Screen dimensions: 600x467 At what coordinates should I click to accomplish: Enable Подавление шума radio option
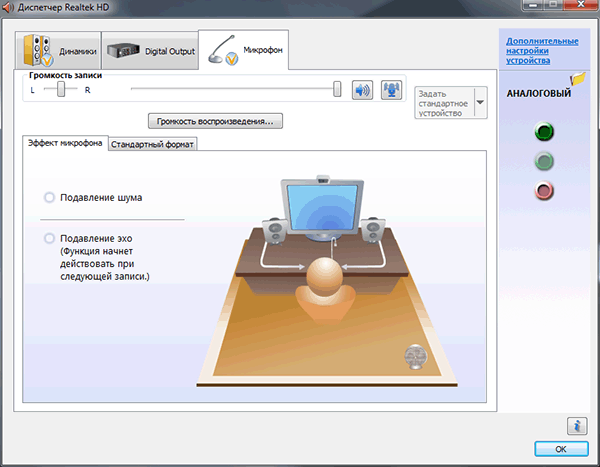[x=49, y=198]
